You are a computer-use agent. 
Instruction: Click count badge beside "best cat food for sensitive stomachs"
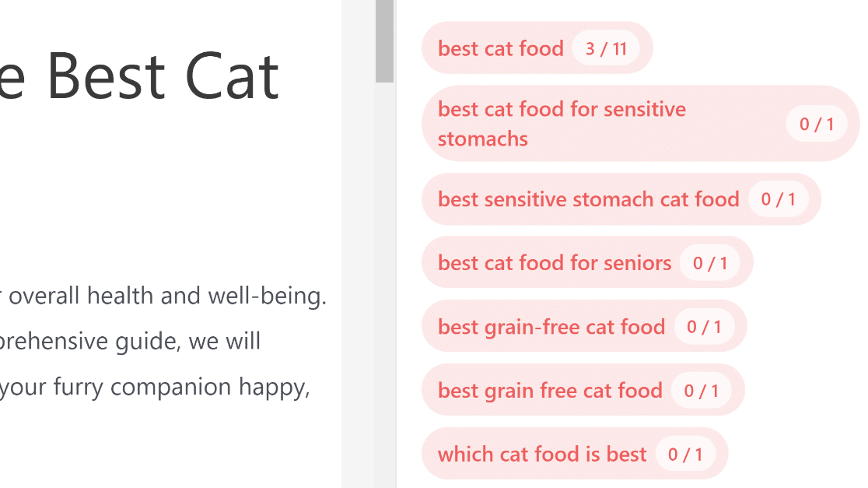[x=816, y=124]
